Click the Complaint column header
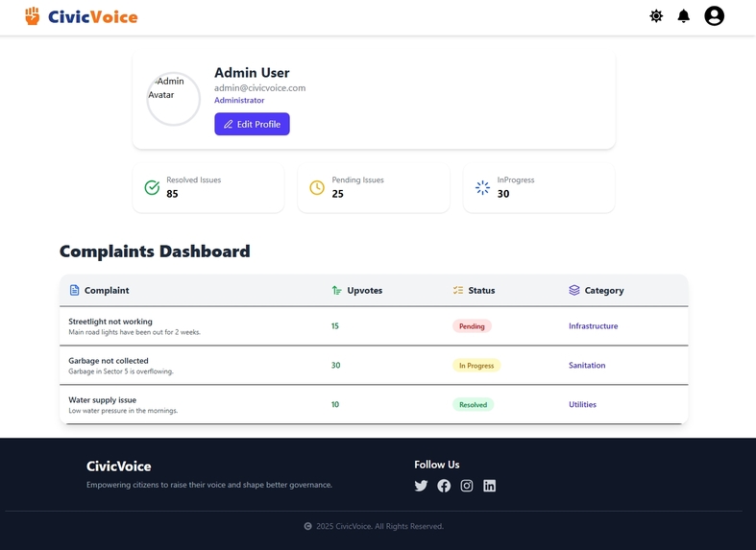Viewport: 756px width, 550px height. pos(107,291)
